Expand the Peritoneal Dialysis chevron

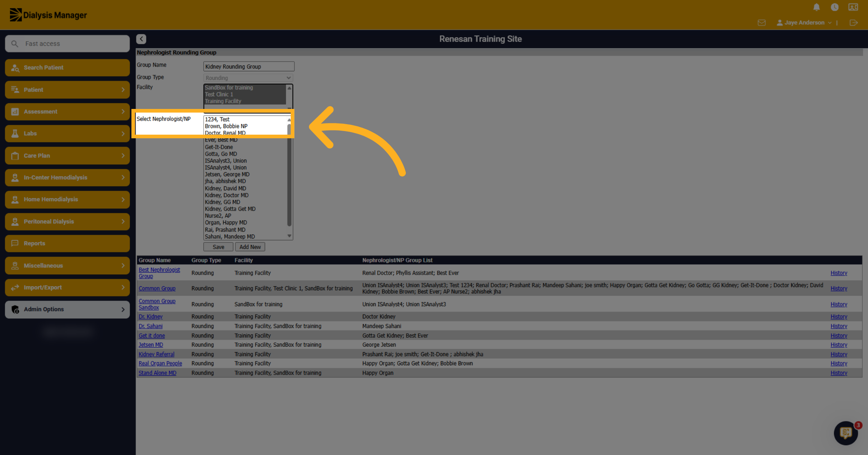(123, 222)
